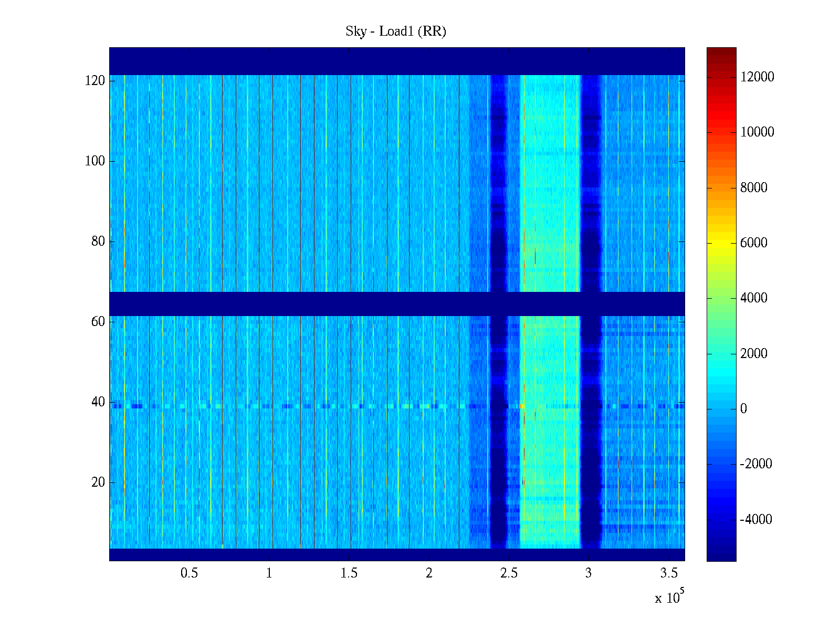Select the x-axis tick label 1.5

[349, 573]
